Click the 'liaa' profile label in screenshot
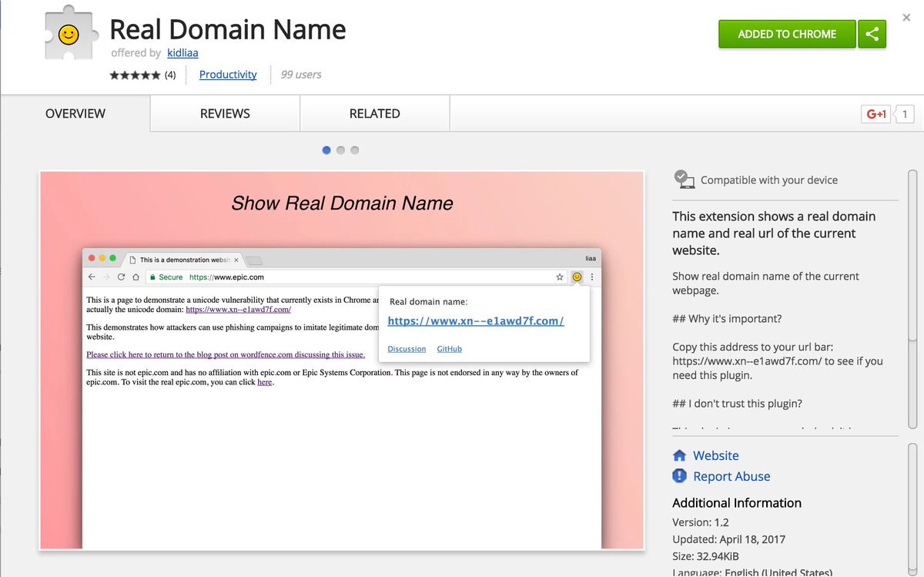 (x=591, y=259)
